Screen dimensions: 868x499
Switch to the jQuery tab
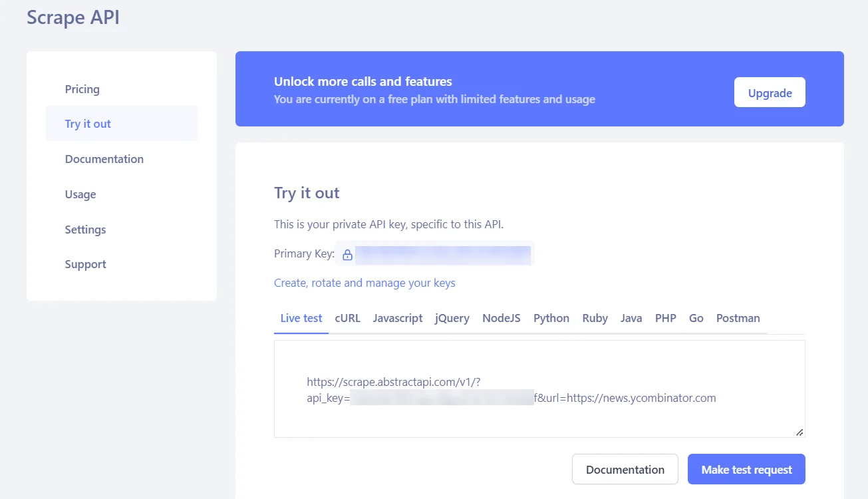point(452,318)
